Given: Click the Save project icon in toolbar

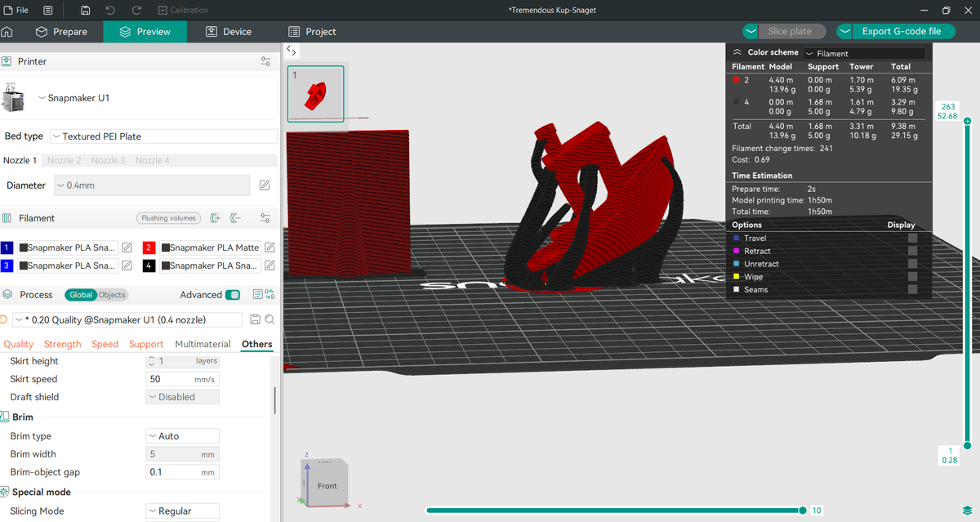Looking at the screenshot, I should pyautogui.click(x=85, y=10).
